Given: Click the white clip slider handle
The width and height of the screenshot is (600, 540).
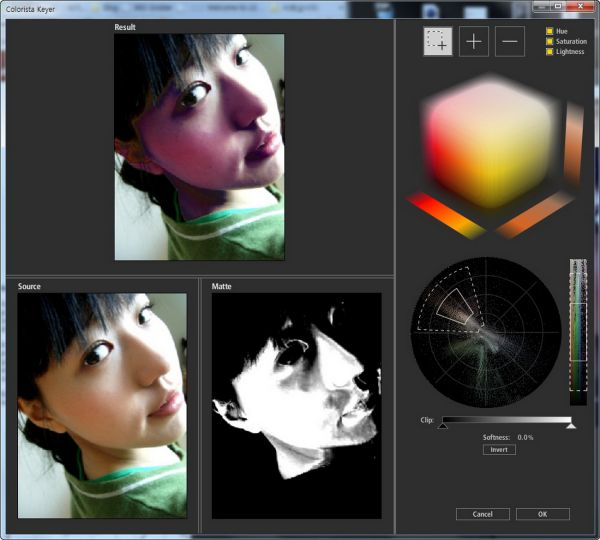Looking at the screenshot, I should pyautogui.click(x=571, y=426).
